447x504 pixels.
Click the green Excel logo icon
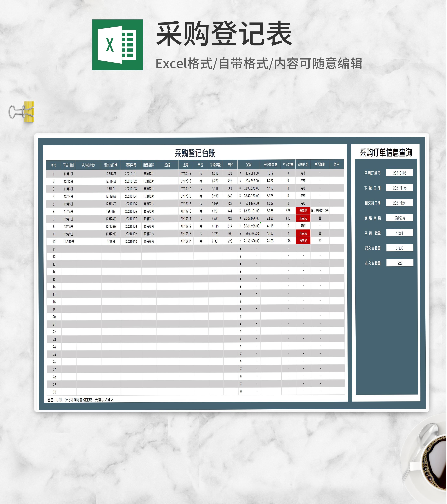[x=118, y=45]
